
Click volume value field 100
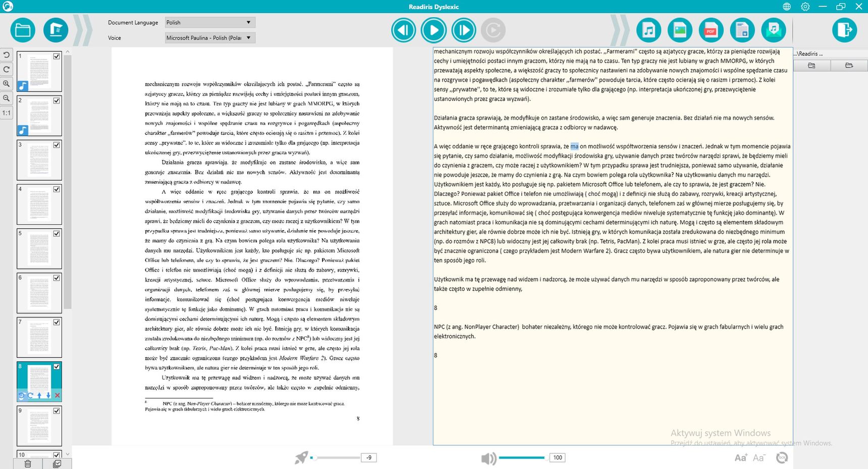pos(557,458)
